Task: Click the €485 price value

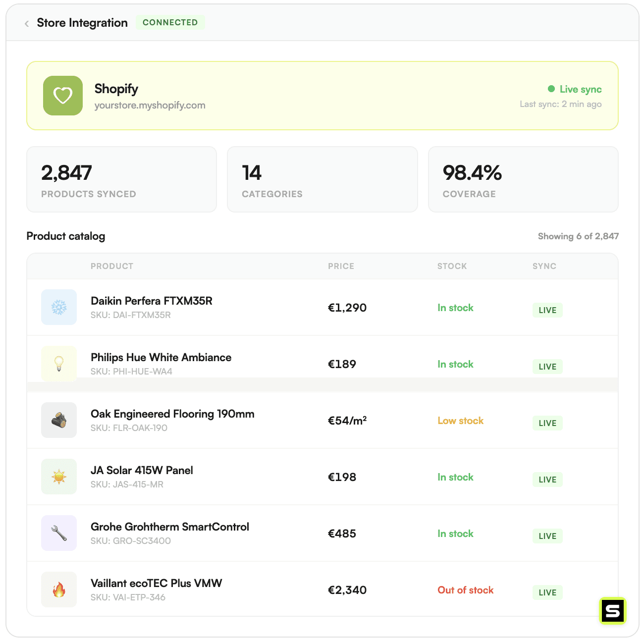Action: 342,534
